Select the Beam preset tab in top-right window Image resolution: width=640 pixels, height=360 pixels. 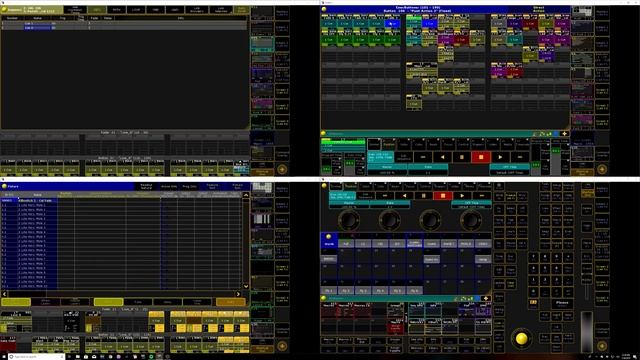pyautogui.click(x=433, y=144)
